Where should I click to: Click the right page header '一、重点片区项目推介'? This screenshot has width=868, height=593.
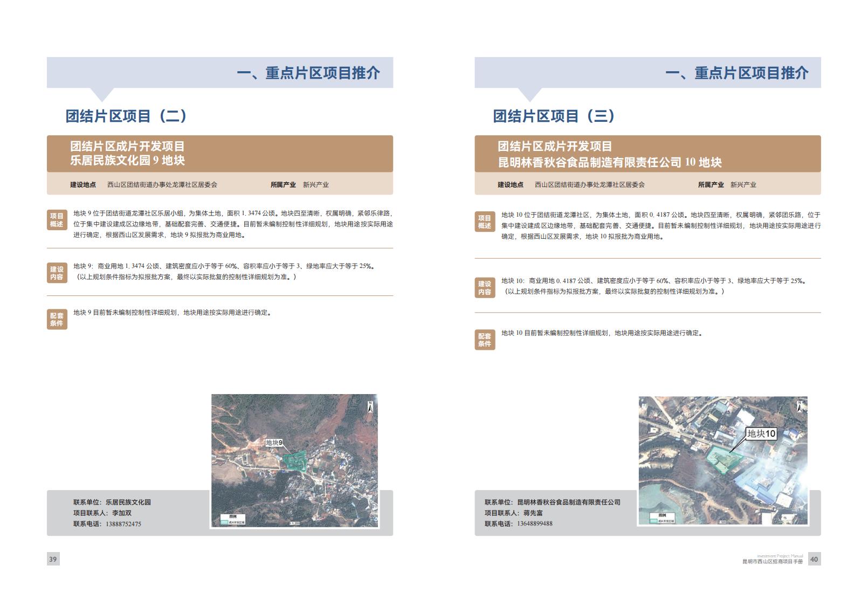pos(736,73)
